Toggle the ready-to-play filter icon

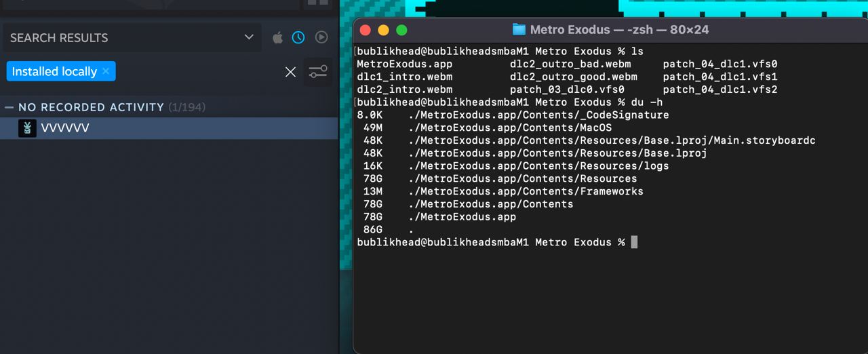click(321, 38)
